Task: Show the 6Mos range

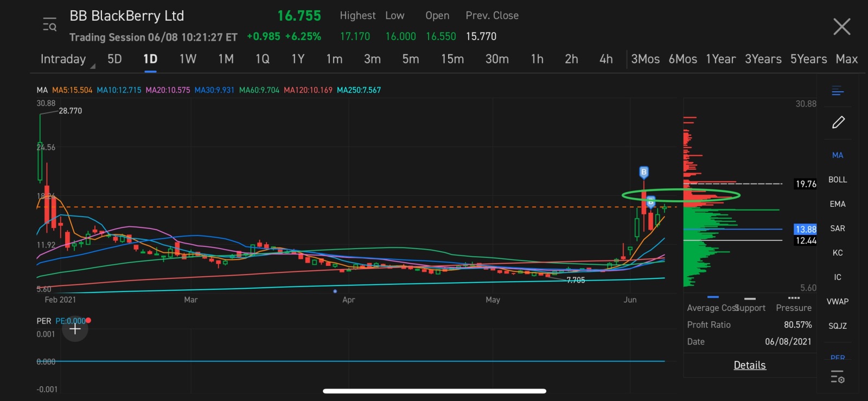Action: tap(683, 59)
